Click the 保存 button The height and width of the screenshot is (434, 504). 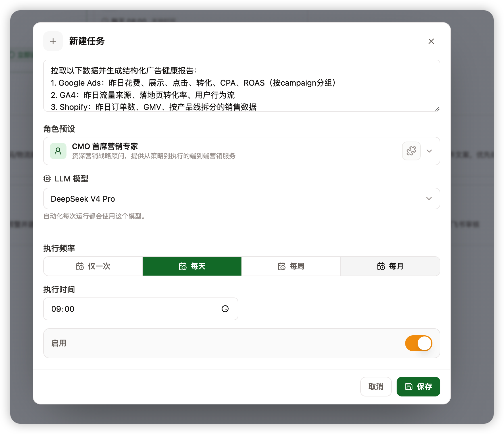[418, 387]
